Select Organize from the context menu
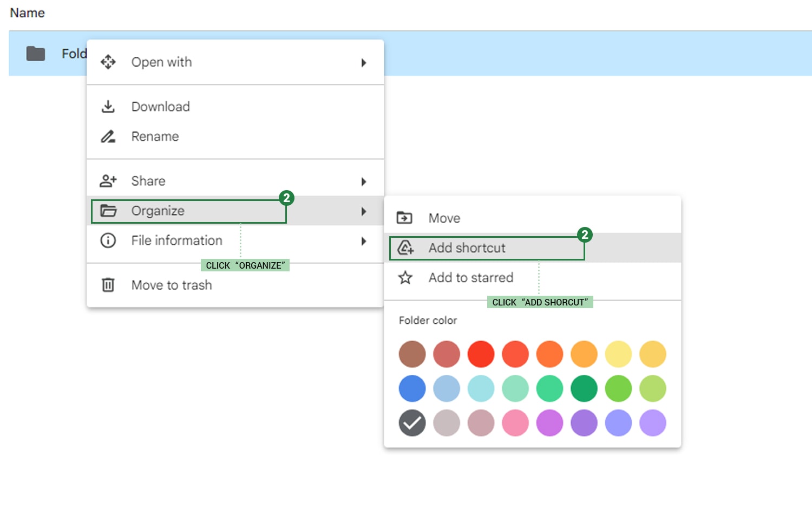Image resolution: width=812 pixels, height=514 pixels. [158, 211]
